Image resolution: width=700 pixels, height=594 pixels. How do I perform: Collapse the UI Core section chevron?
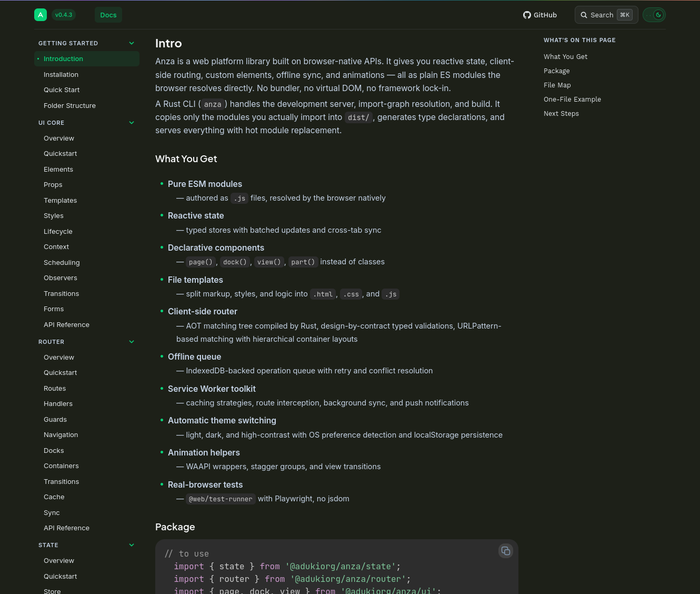click(x=132, y=123)
